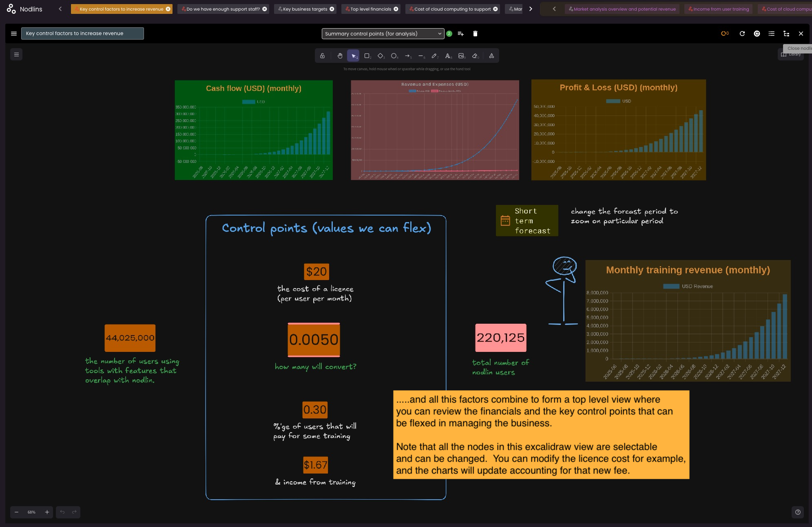Toggle the canvas lock tool
The width and height of the screenshot is (812, 527).
click(x=322, y=56)
